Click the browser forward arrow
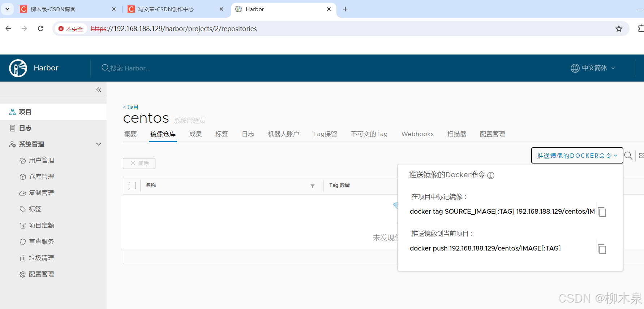This screenshot has width=644, height=309. coord(24,29)
